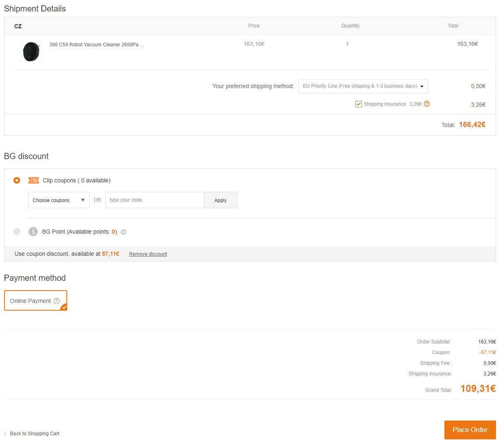Click the Payment method heading
The image size is (503, 448).
click(x=35, y=278)
